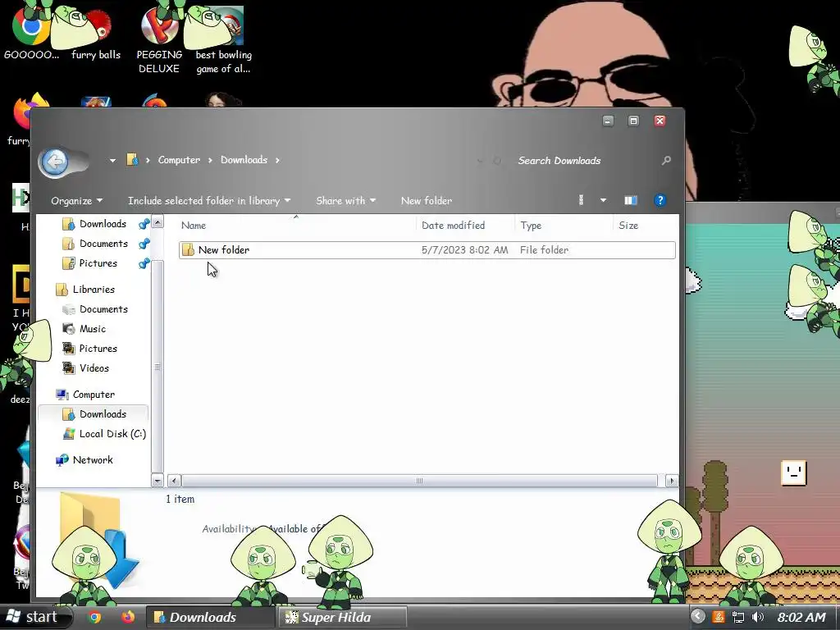The height and width of the screenshot is (630, 840).
Task: Show hidden tray icons arrow
Action: [x=697, y=617]
